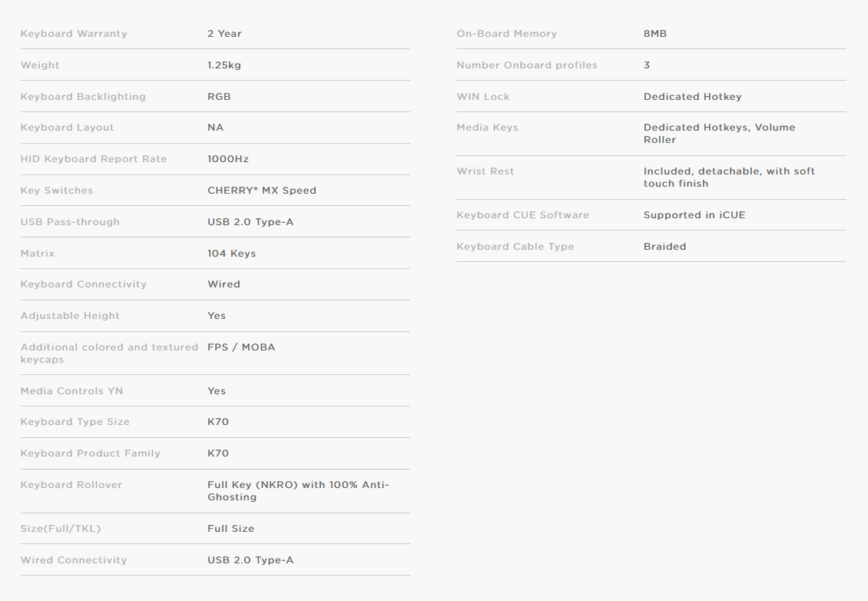Click the Wrist Rest label
Screen dimensions: 868x601
(485, 171)
